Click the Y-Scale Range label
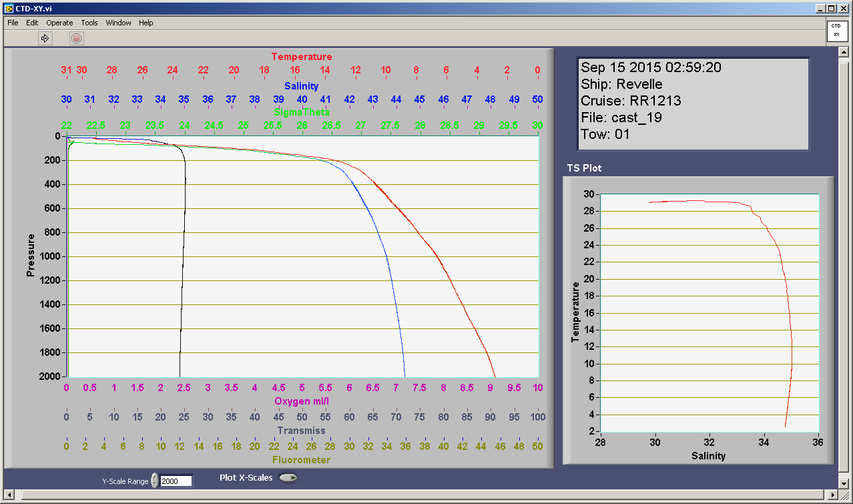This screenshot has width=853, height=504. coord(125,481)
